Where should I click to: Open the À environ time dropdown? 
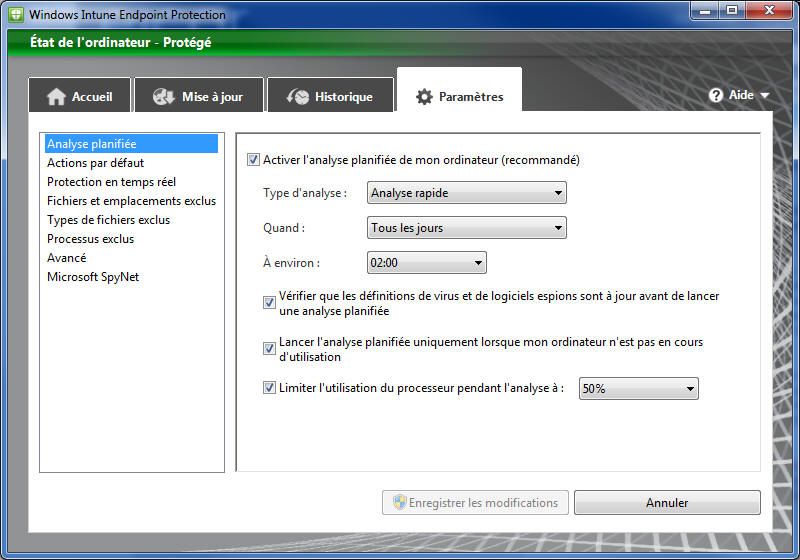pyautogui.click(x=427, y=263)
